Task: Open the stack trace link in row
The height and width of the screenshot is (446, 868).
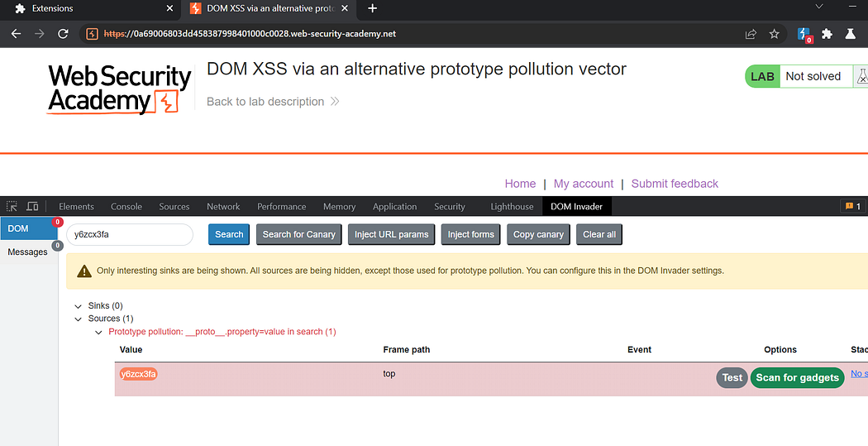Action: coord(859,374)
